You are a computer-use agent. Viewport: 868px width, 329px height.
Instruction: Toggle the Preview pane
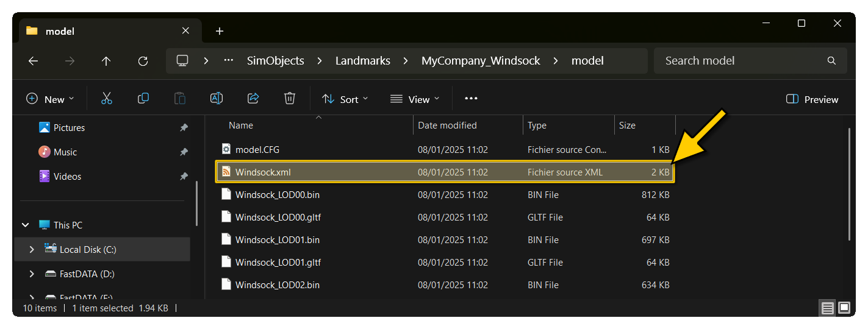(x=812, y=99)
